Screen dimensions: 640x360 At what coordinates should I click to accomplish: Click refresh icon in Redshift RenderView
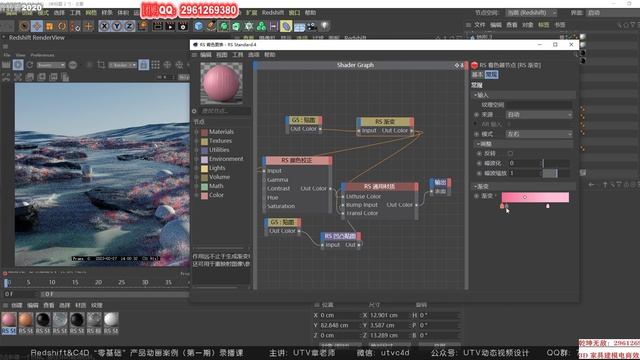pyautogui.click(x=30, y=65)
